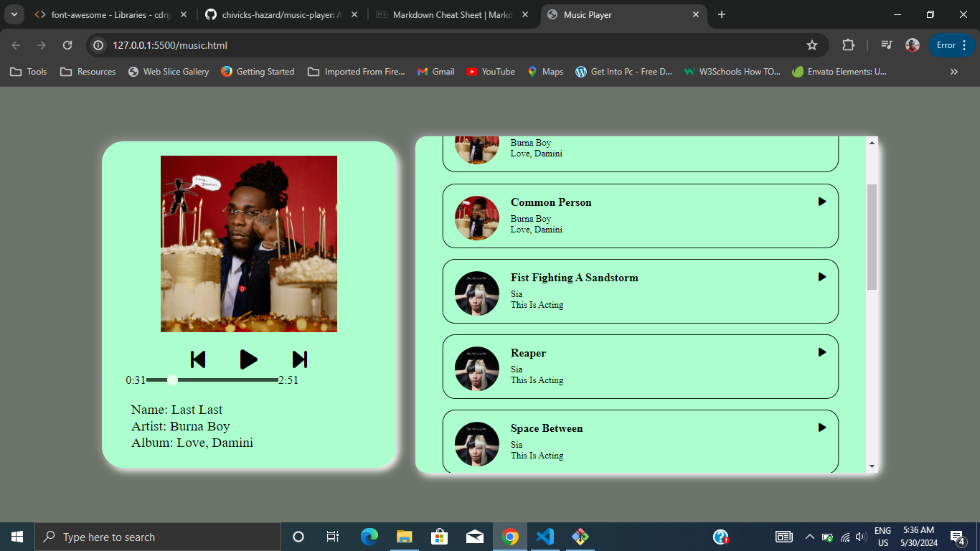
Task: Open the YouTube bookmark
Action: tap(491, 72)
